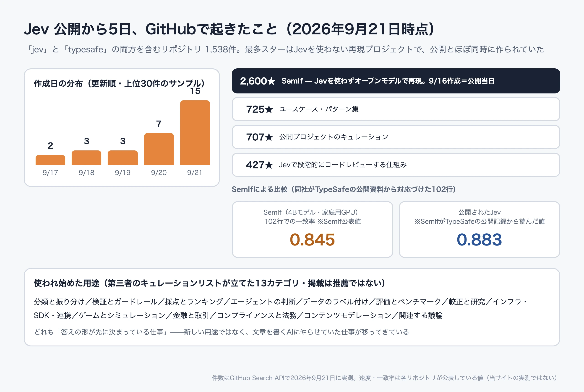
Task: Click the 9/17 orange bar
Action: pos(50,160)
